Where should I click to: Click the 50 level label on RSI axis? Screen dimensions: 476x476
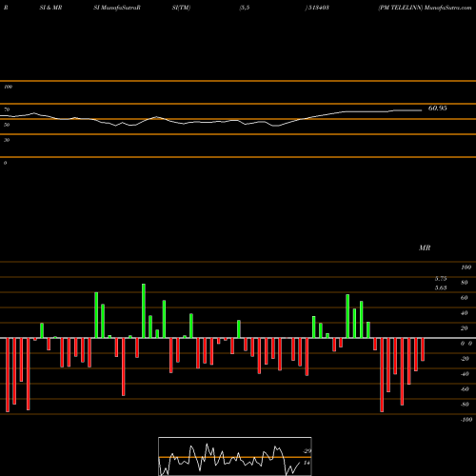7,125
